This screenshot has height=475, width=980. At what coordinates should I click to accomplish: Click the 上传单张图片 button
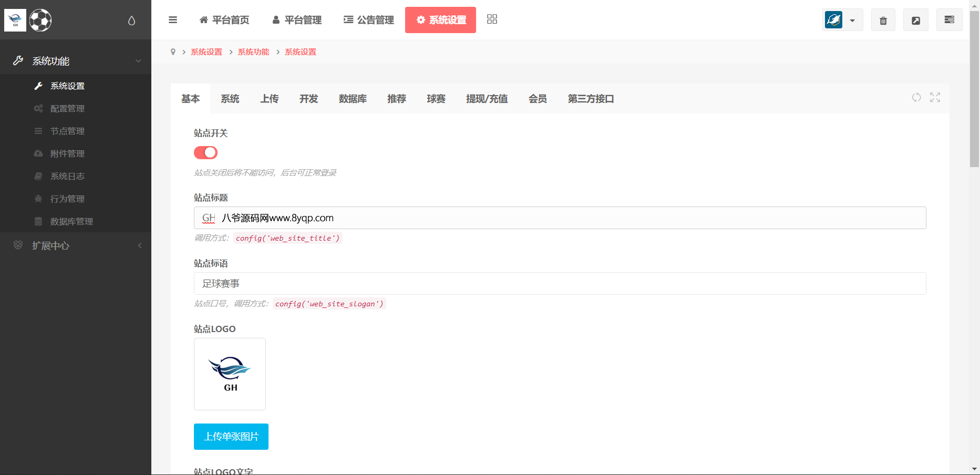click(x=231, y=437)
